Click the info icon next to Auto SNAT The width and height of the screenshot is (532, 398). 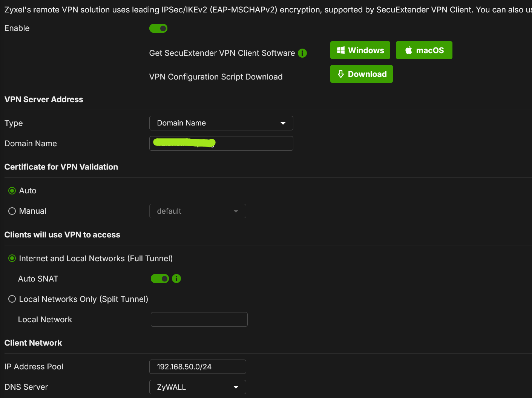176,279
